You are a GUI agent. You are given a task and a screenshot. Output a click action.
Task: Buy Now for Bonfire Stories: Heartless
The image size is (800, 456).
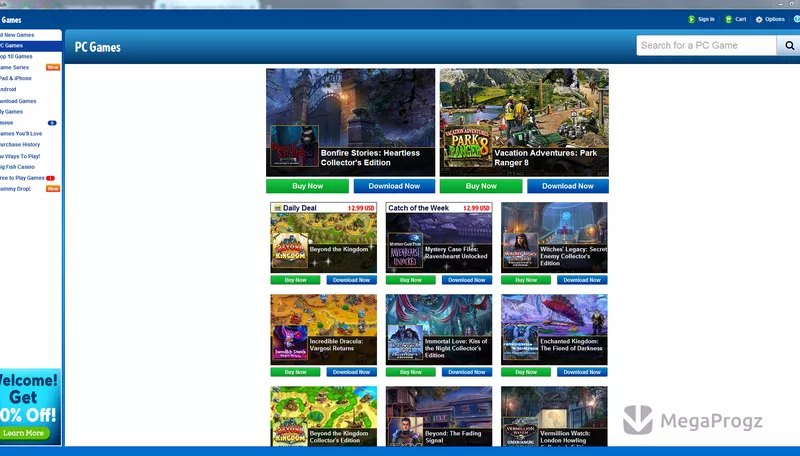(x=307, y=186)
